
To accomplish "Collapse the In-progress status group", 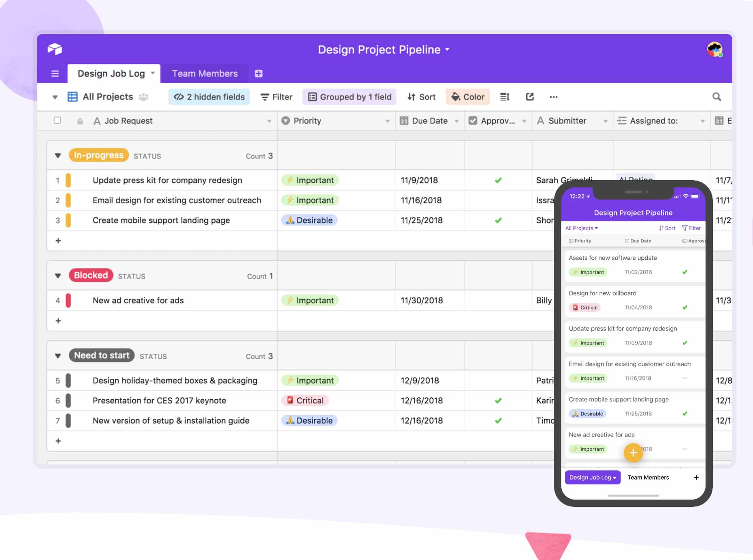I will point(57,155).
